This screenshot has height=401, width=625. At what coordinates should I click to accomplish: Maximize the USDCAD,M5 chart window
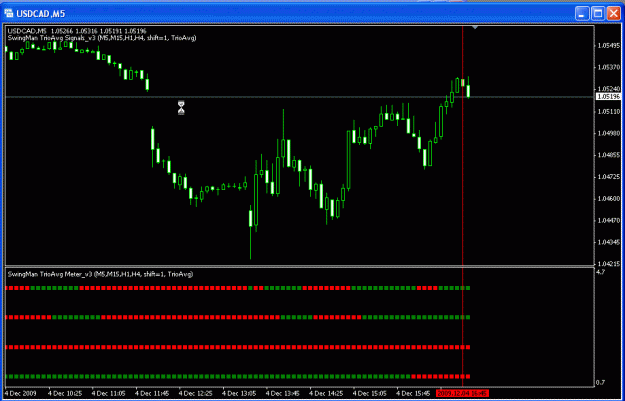pos(598,14)
